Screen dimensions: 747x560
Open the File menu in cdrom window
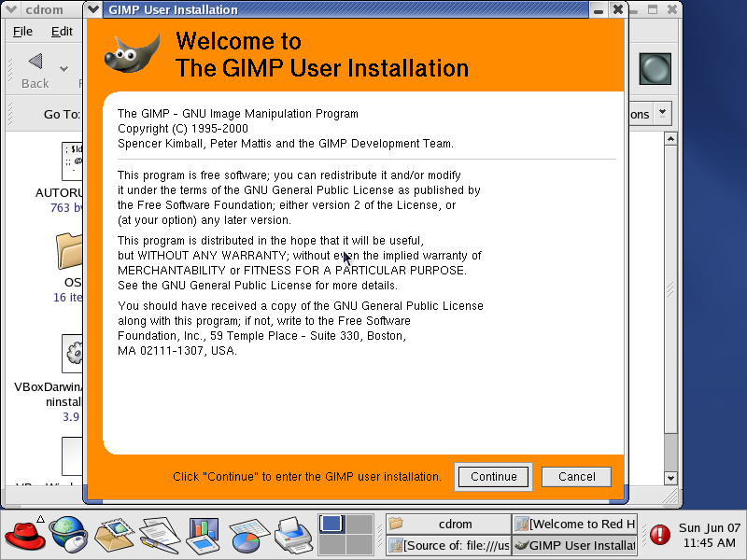[22, 32]
